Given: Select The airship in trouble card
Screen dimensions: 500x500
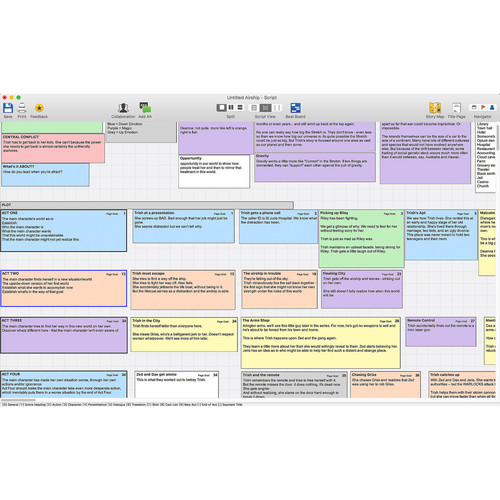Looking at the screenshot, I should 280,289.
